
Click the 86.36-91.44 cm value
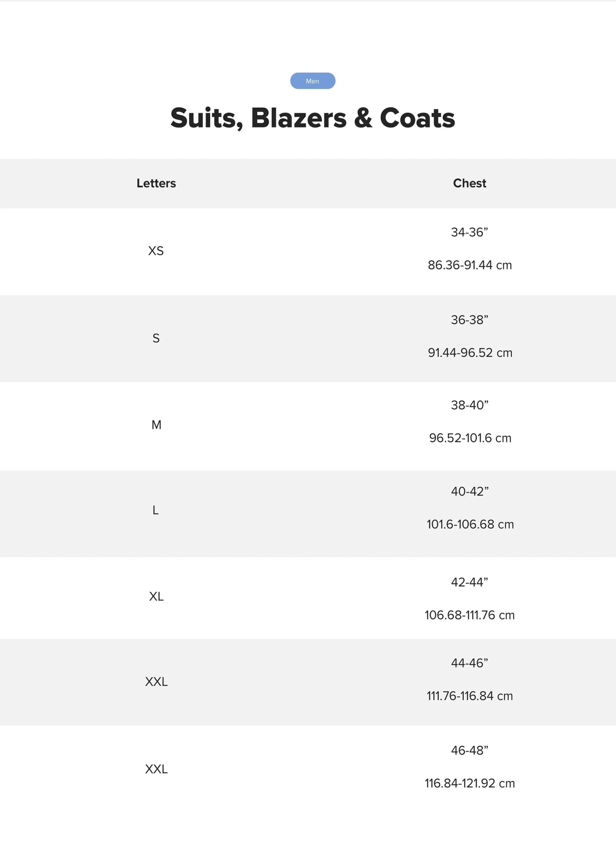click(x=470, y=265)
